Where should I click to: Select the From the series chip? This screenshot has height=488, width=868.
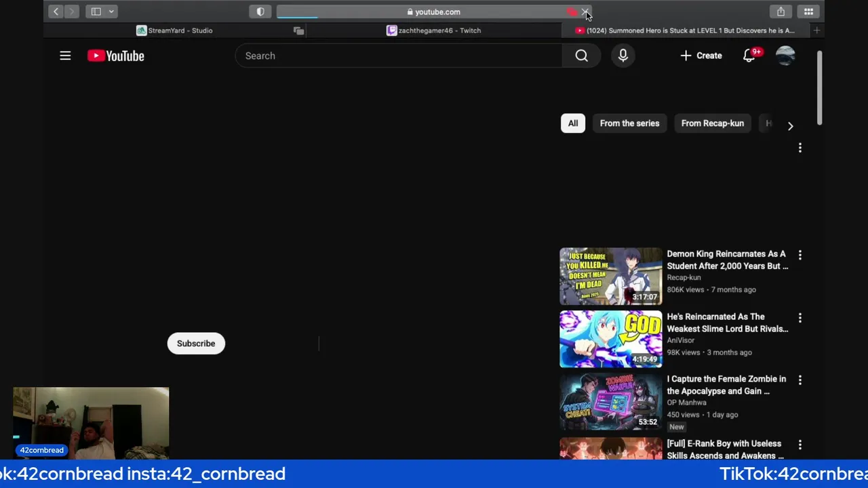coord(629,123)
